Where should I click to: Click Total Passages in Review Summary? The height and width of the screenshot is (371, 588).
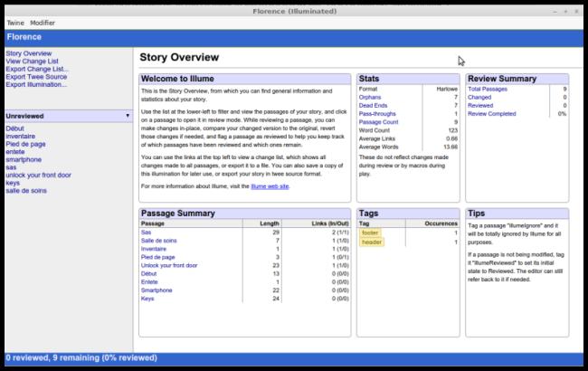tap(487, 89)
